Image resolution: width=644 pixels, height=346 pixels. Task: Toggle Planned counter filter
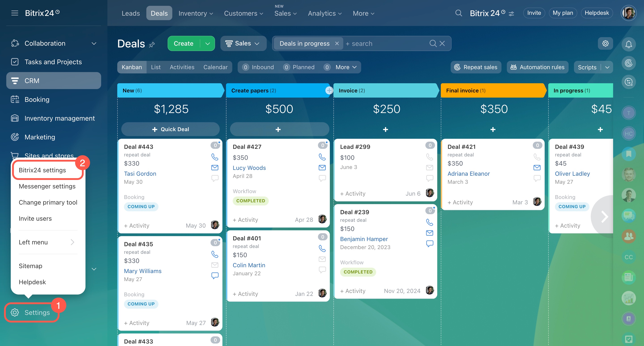tap(299, 67)
